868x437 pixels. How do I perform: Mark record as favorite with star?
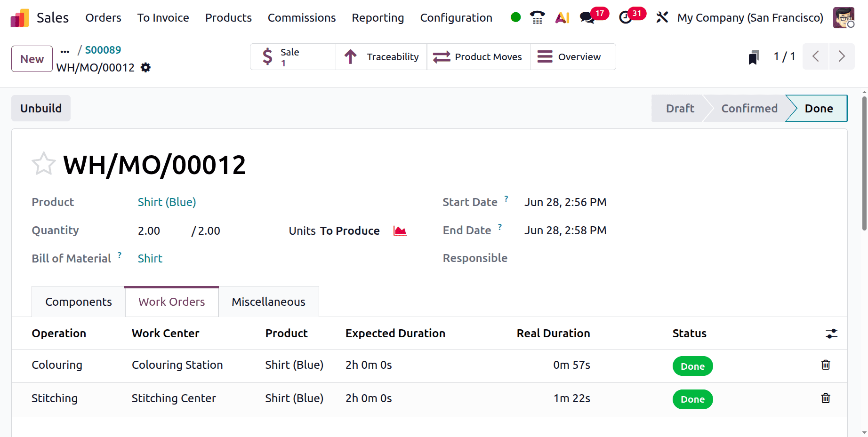pos(44,164)
